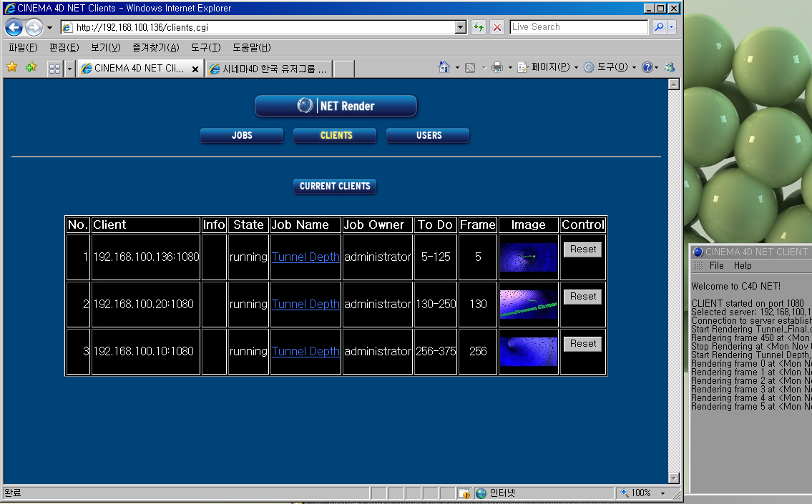Reset client 192.168.100.10:1080

pyautogui.click(x=582, y=344)
